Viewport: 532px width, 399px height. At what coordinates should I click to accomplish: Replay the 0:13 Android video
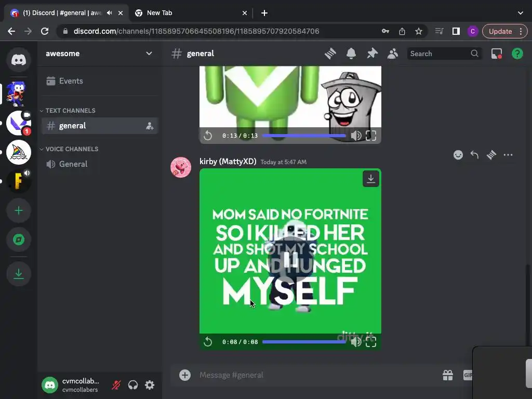[x=208, y=136]
